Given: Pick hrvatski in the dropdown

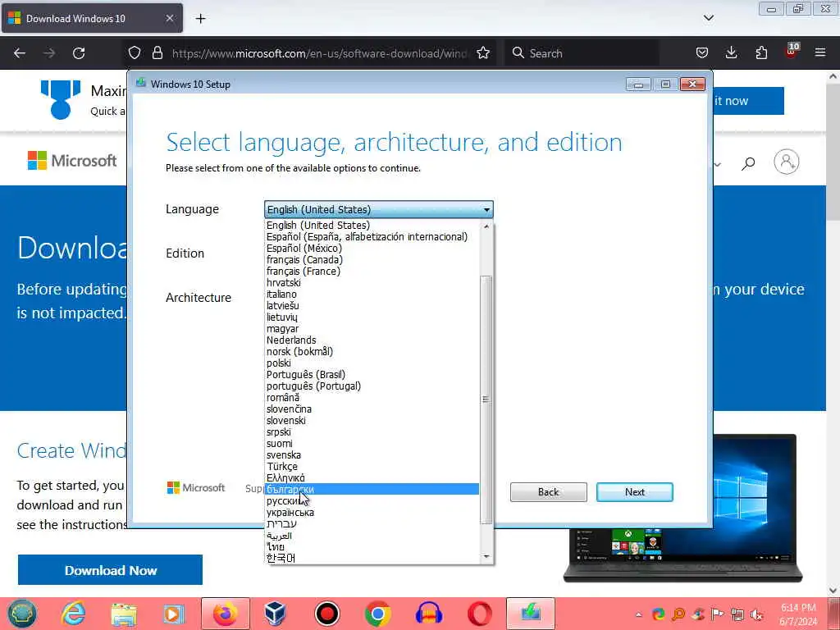Looking at the screenshot, I should (x=372, y=283).
